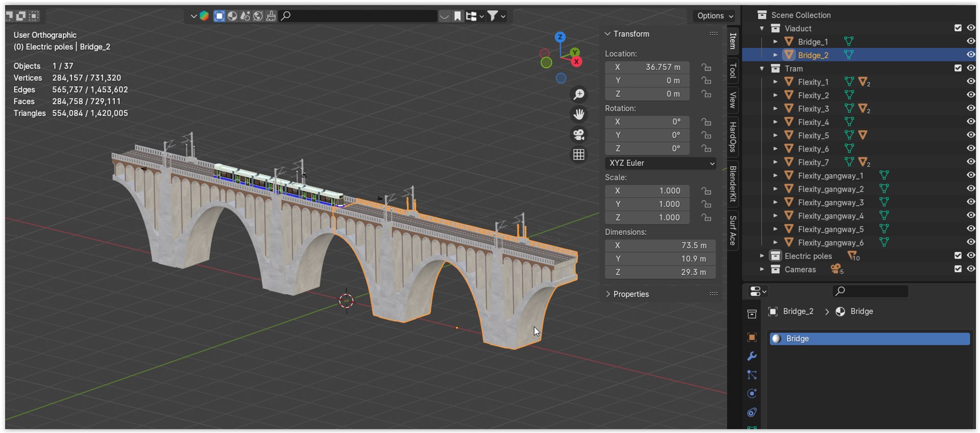Click Bridge_2 in the properties breadcrumb
980x433 pixels.
798,311
